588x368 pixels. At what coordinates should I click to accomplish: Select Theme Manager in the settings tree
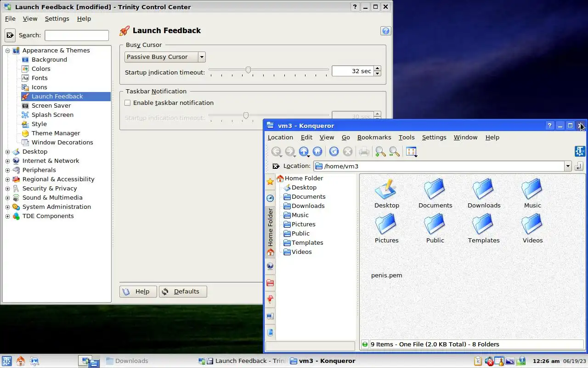coord(56,133)
